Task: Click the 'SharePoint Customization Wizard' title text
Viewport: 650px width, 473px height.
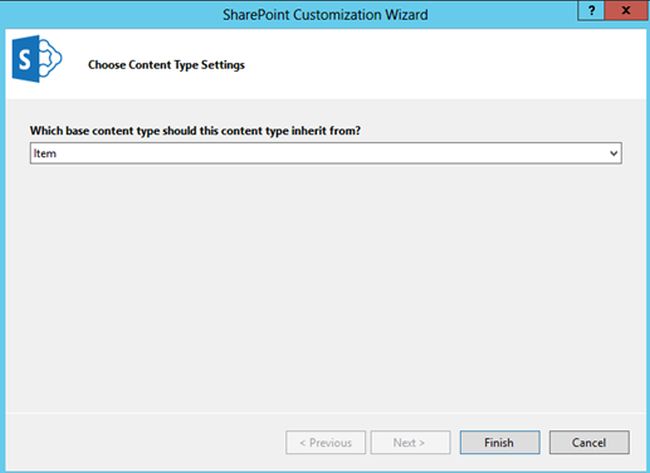Action: 325,15
